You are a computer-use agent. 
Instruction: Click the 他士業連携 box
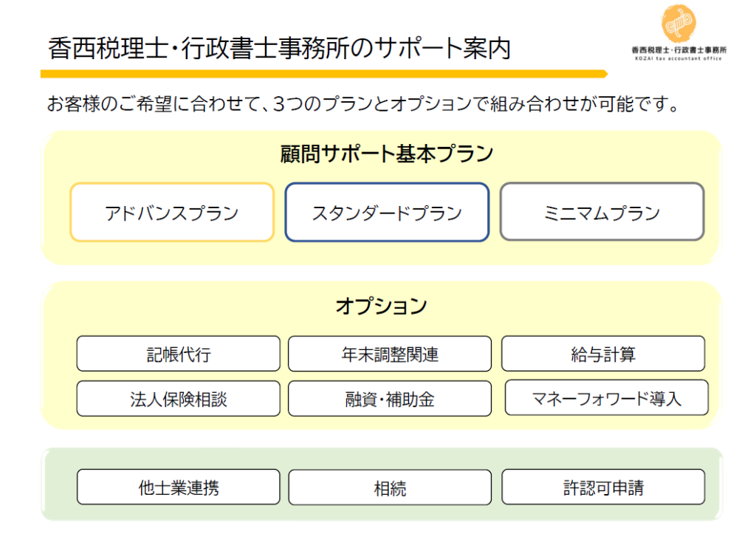pyautogui.click(x=179, y=487)
